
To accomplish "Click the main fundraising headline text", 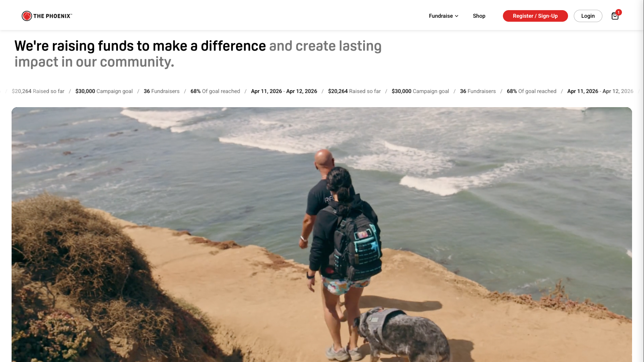I will [198, 54].
